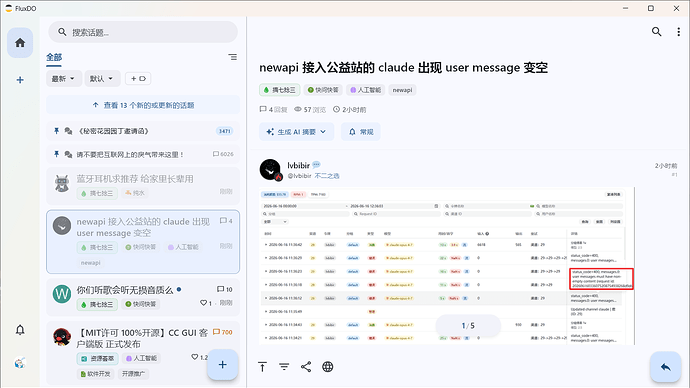Click the 4 回复 reply count in post header

[x=273, y=110]
